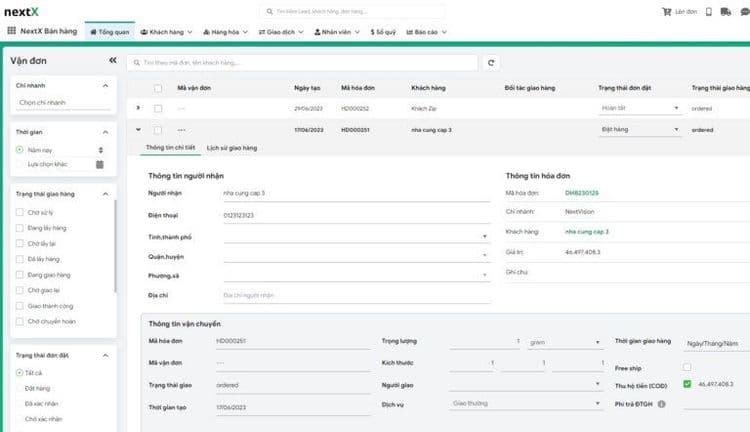The height and width of the screenshot is (432, 750).
Task: Click the Địa chỉ người nhận address field
Action: (x=355, y=295)
